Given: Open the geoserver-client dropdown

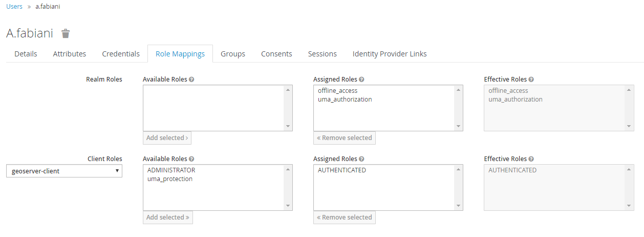Looking at the screenshot, I should (x=64, y=171).
